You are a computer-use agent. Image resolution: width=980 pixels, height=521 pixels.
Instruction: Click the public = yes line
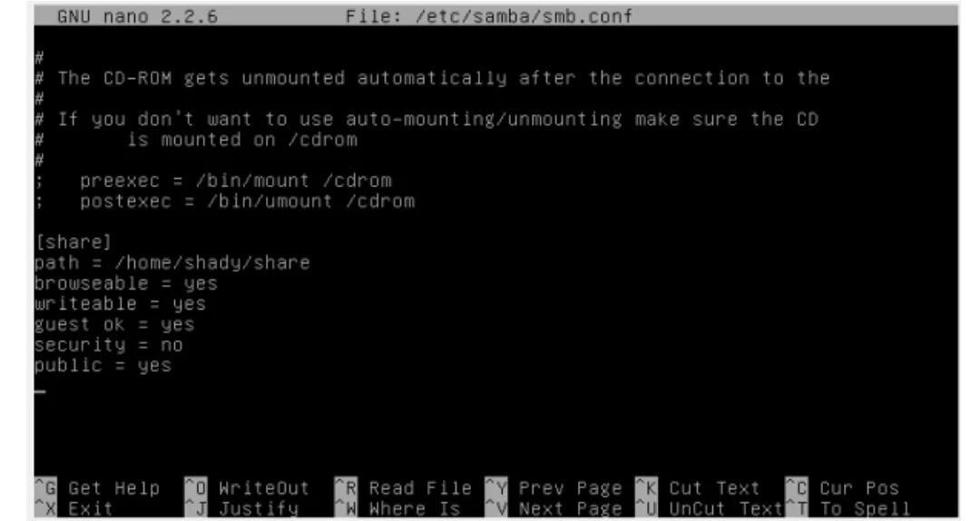point(103,366)
